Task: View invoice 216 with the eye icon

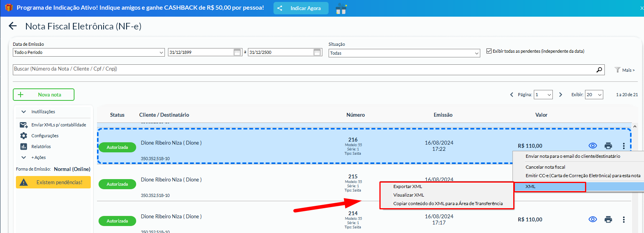Action: tap(592, 146)
